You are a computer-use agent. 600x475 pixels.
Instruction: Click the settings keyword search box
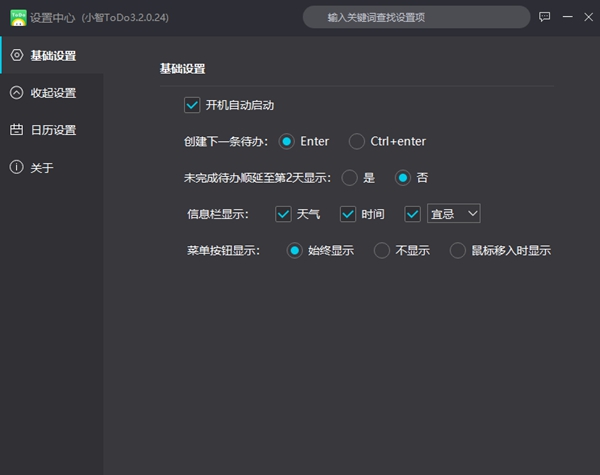pyautogui.click(x=416, y=17)
